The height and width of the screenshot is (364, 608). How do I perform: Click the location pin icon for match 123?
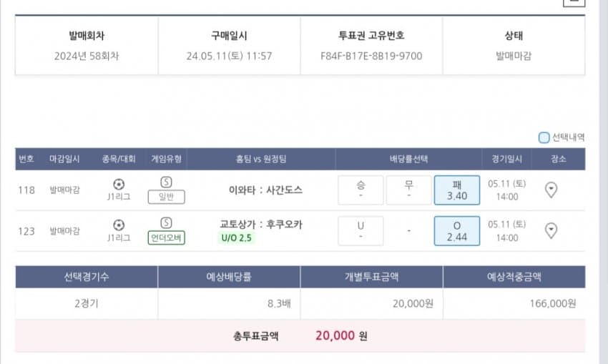tap(551, 231)
